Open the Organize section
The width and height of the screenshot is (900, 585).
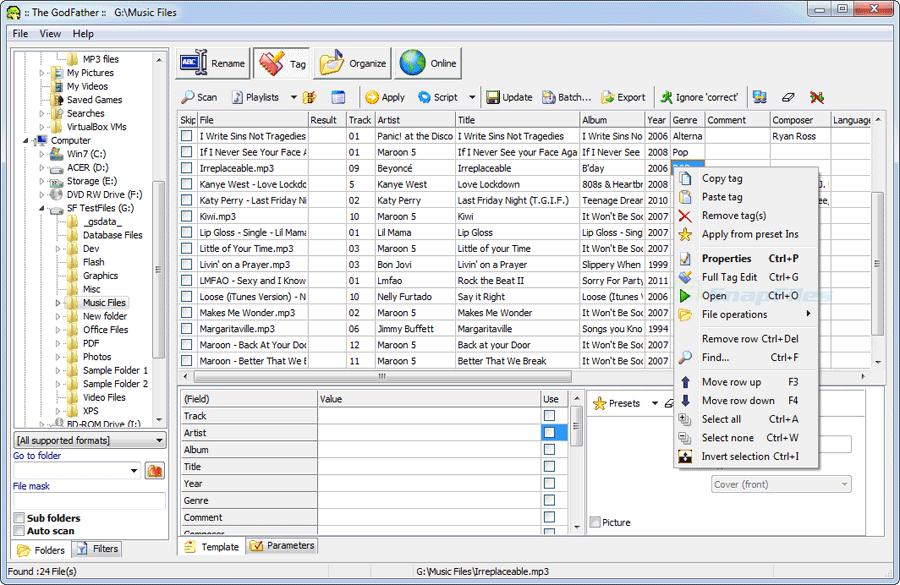(x=352, y=64)
